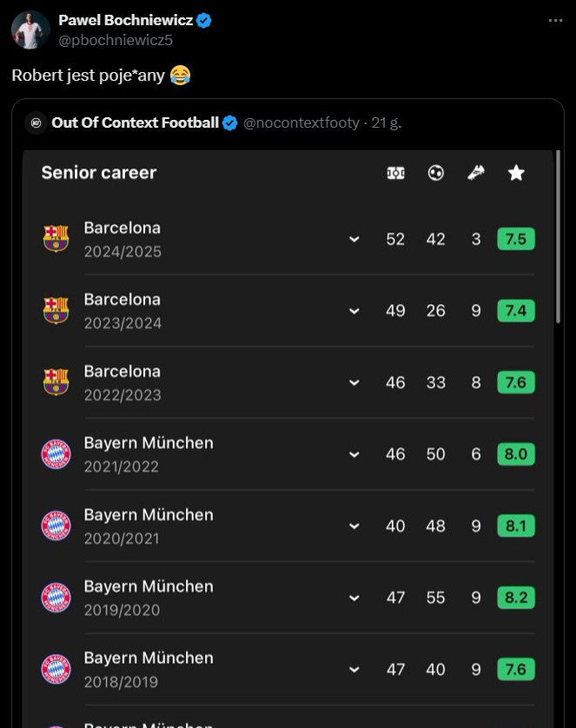This screenshot has height=728, width=576.
Task: Click Out Of Context Football avatar icon
Action: (36, 123)
